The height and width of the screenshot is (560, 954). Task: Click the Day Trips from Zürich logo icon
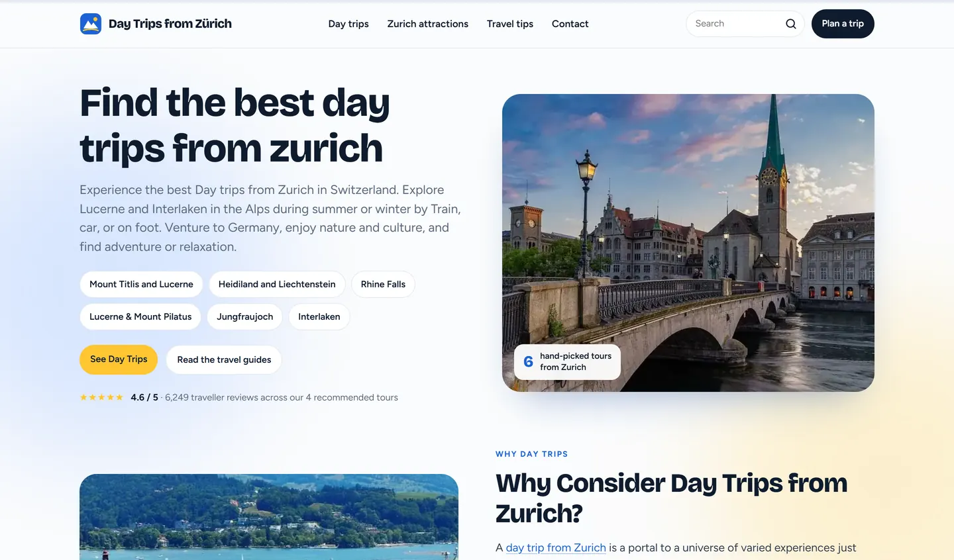(91, 24)
